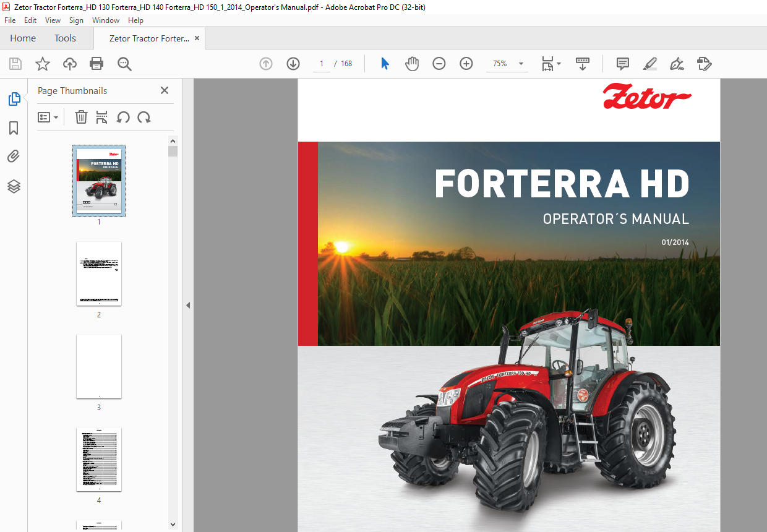Upload file to cloud icon

(70, 64)
